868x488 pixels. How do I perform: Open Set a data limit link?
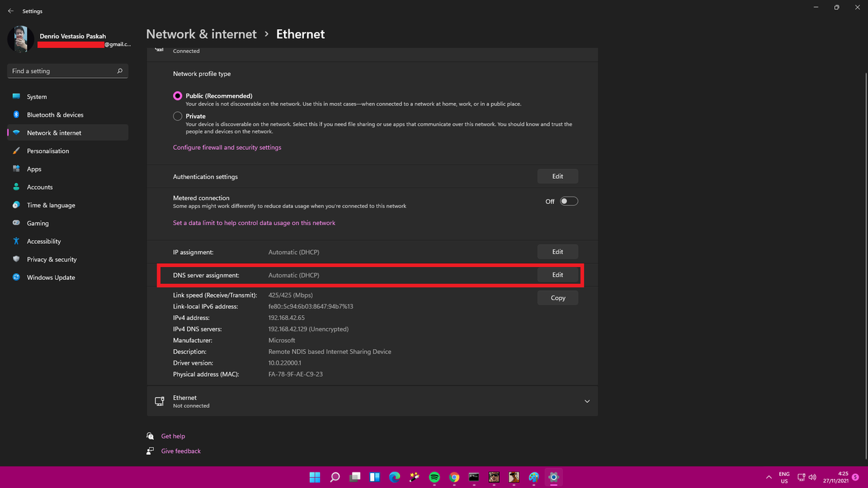(x=254, y=223)
